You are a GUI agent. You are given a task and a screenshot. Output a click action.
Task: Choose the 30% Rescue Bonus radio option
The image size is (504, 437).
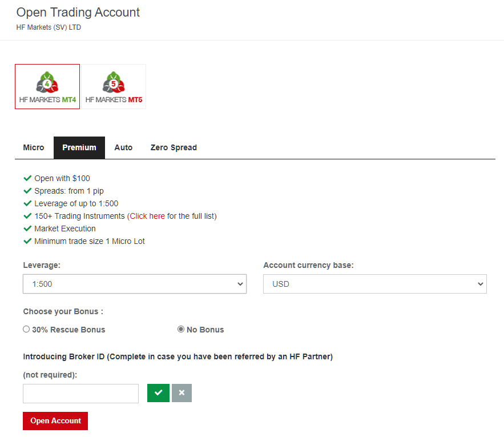click(x=26, y=329)
